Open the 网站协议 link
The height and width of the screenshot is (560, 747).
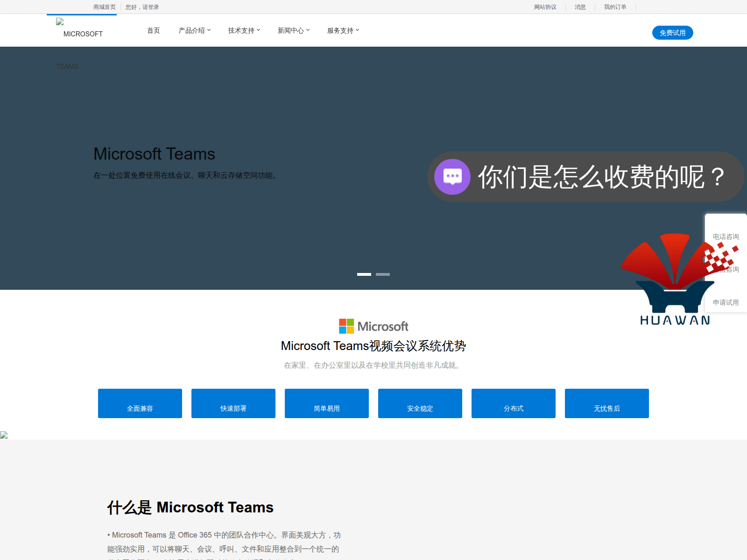[545, 7]
